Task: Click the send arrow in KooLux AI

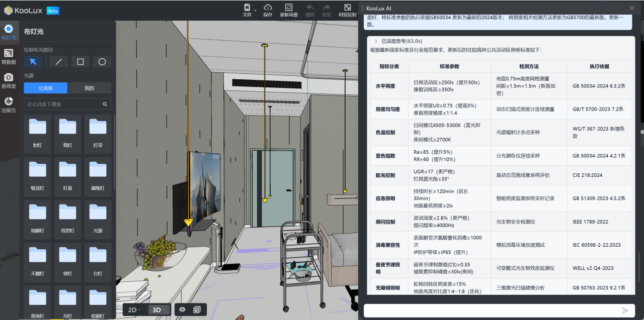Action: [625, 310]
